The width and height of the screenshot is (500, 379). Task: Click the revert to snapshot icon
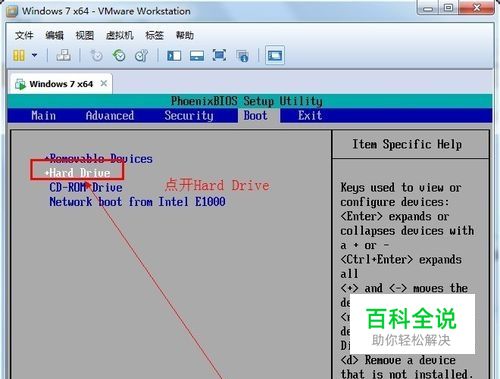(x=119, y=55)
